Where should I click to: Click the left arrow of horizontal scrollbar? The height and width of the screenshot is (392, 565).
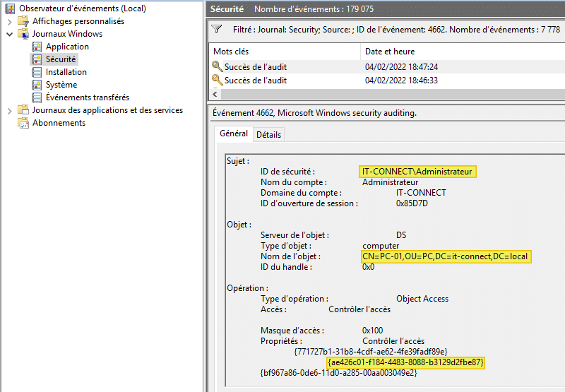[x=215, y=95]
